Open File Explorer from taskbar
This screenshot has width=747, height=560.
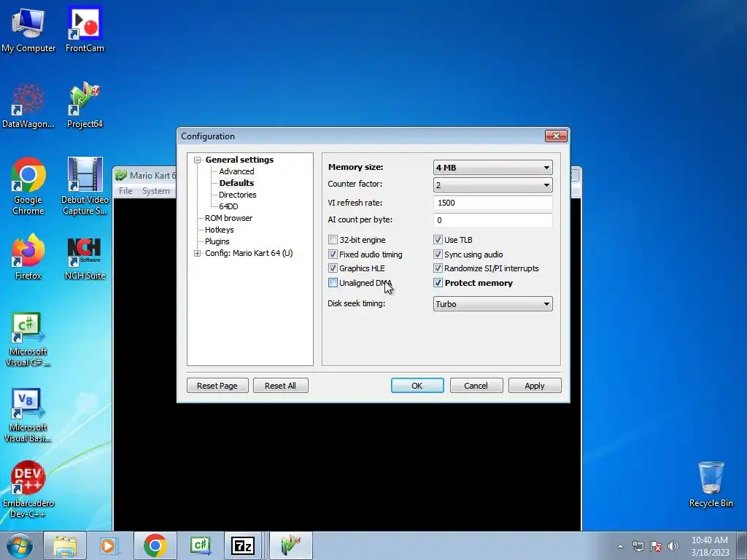click(x=65, y=545)
